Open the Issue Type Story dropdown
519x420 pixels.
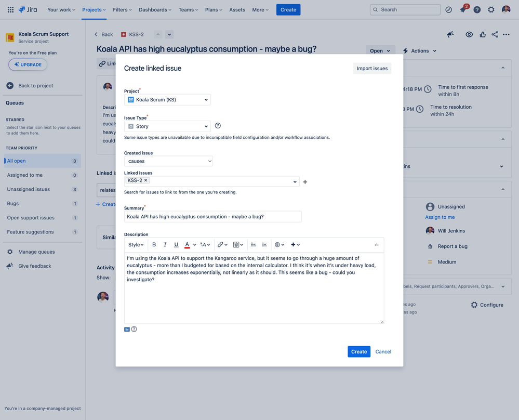point(167,126)
